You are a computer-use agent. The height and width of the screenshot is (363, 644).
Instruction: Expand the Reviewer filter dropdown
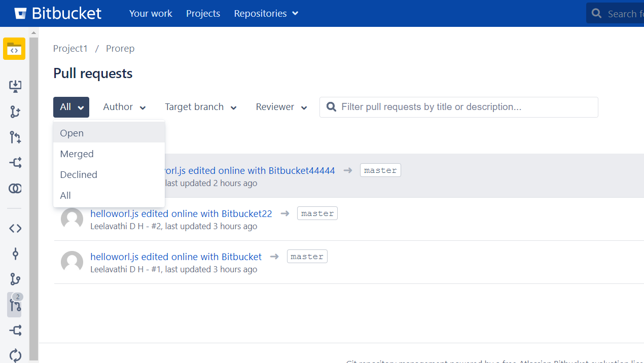coord(281,107)
